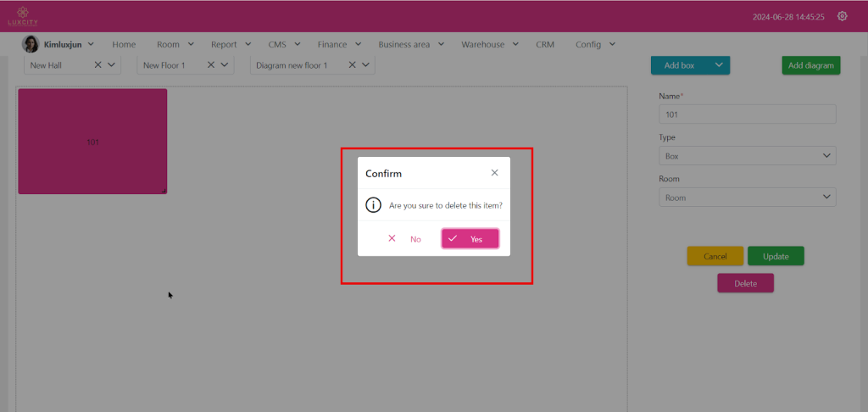Image resolution: width=868 pixels, height=412 pixels.
Task: Open the Finance menu
Action: pos(340,44)
